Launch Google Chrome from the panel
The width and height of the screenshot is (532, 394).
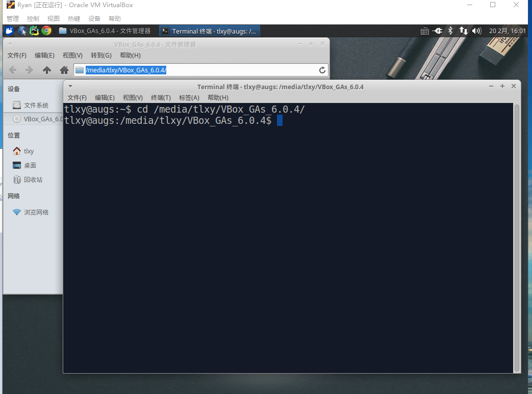pyautogui.click(x=46, y=31)
